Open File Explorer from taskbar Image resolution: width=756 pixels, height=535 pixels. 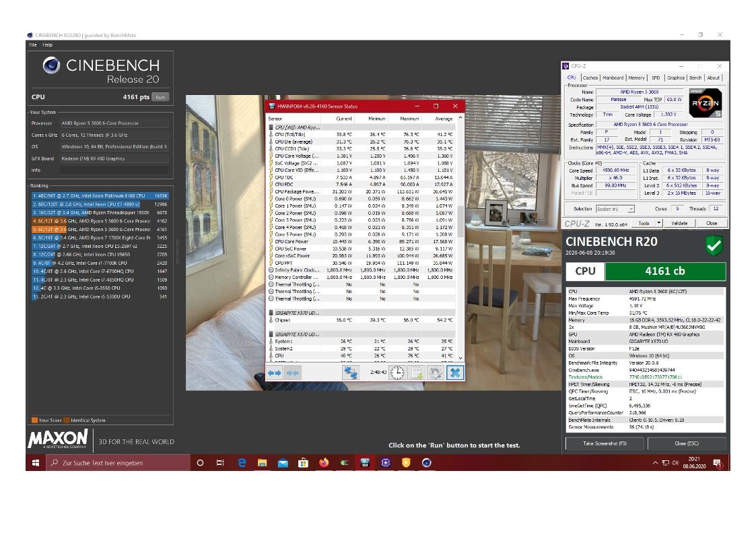click(263, 463)
